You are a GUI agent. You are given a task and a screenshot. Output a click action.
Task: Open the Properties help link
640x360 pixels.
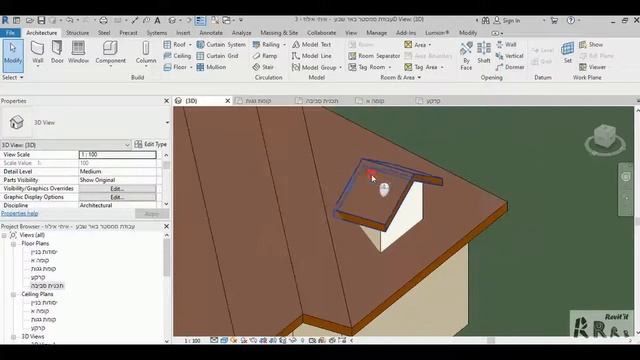19,213
